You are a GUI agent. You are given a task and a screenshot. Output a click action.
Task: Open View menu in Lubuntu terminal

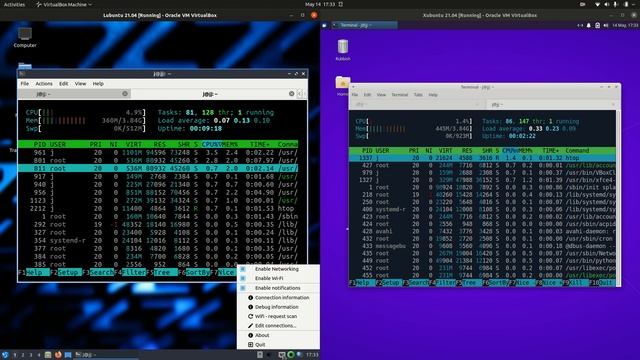coord(80,84)
